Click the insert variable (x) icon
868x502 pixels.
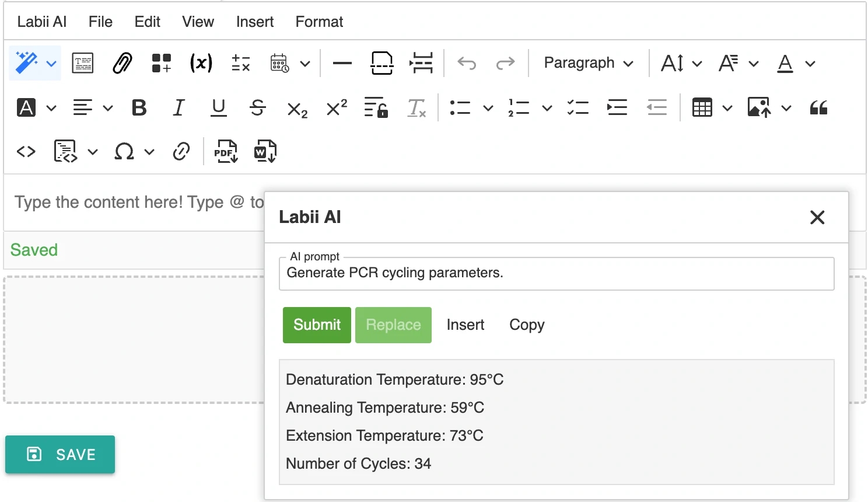(x=201, y=63)
